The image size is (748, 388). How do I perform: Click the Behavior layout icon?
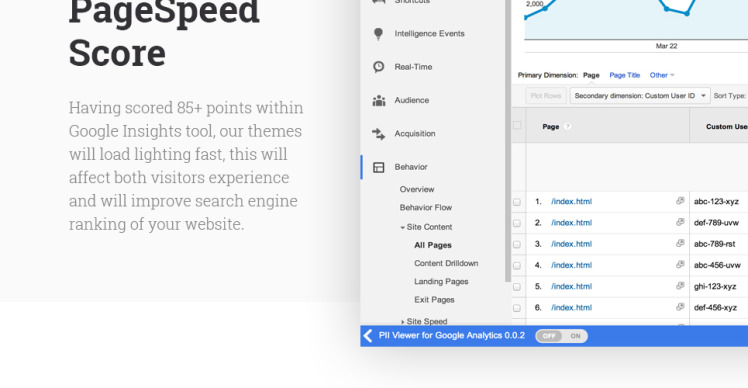click(378, 167)
